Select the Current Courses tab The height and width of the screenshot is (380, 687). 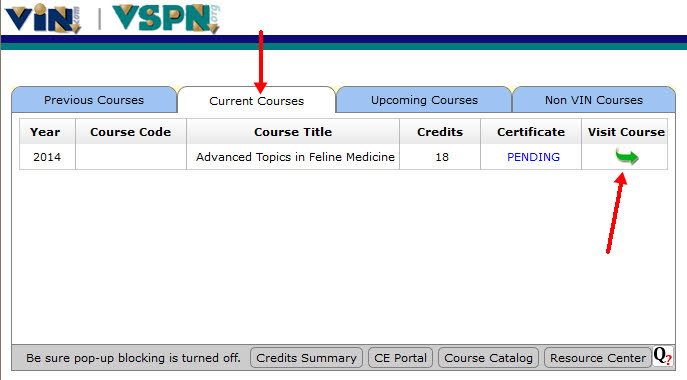[x=256, y=101]
